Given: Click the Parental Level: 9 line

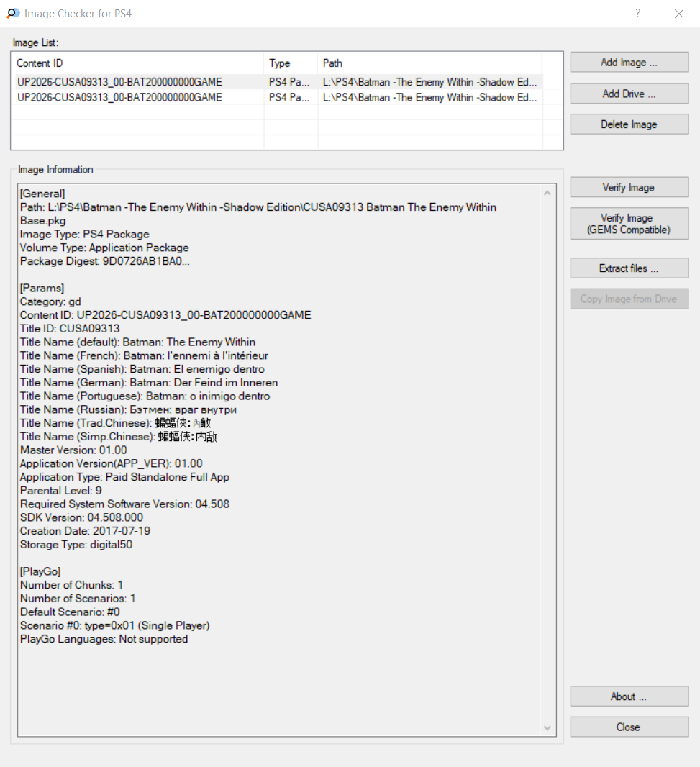Looking at the screenshot, I should tap(60, 491).
